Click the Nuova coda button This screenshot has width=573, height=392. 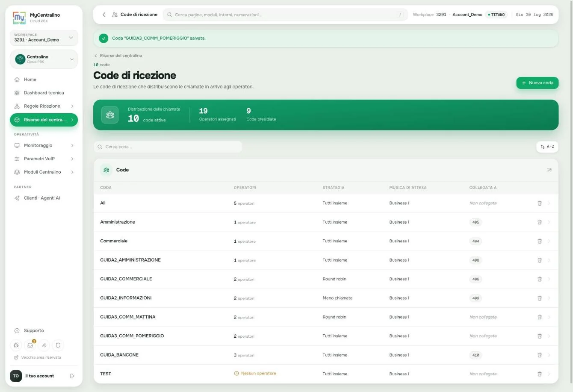click(x=537, y=83)
